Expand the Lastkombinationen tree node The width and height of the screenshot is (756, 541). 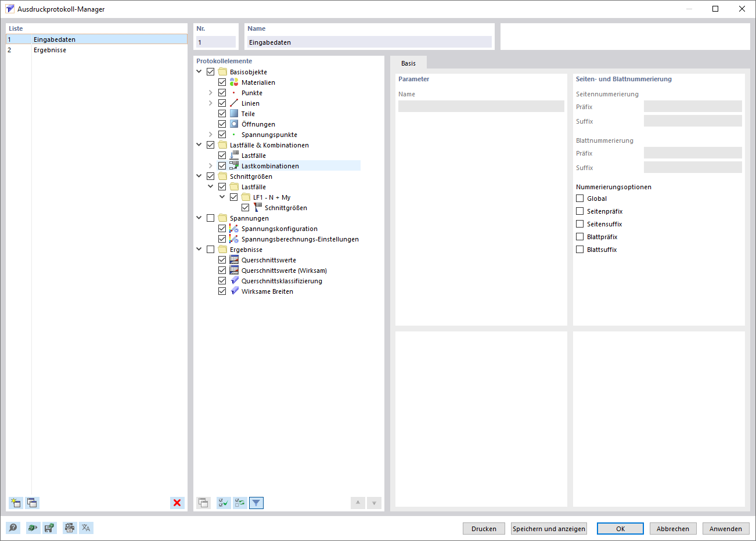(211, 166)
